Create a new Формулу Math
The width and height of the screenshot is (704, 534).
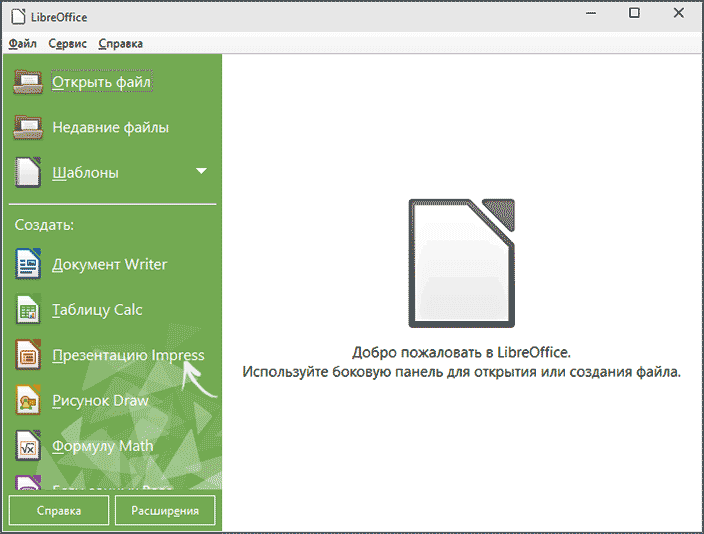[102, 446]
